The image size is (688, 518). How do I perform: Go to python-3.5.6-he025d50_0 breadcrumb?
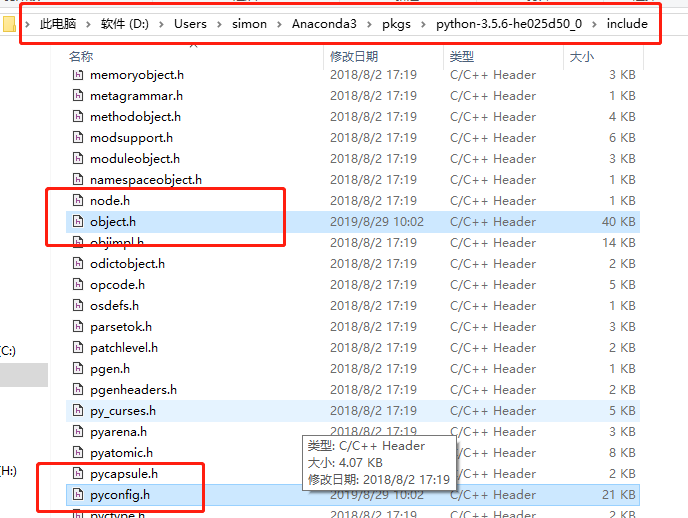coord(509,24)
